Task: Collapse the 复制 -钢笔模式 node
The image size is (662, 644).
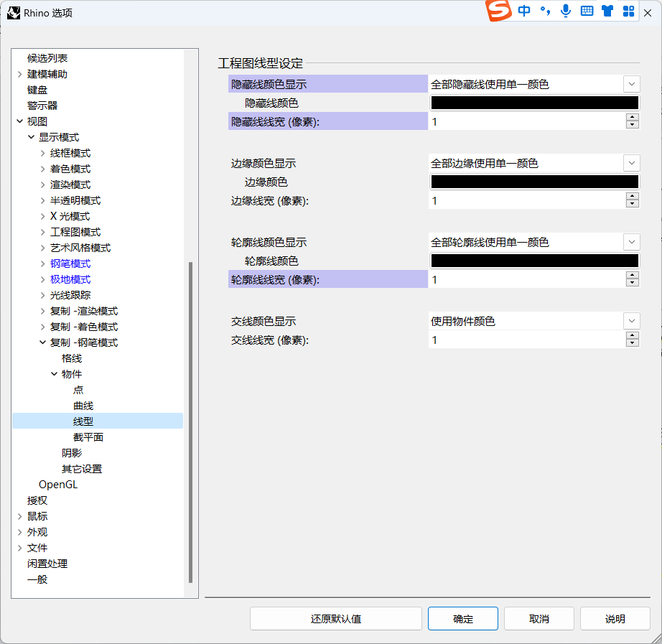Action: [42, 342]
